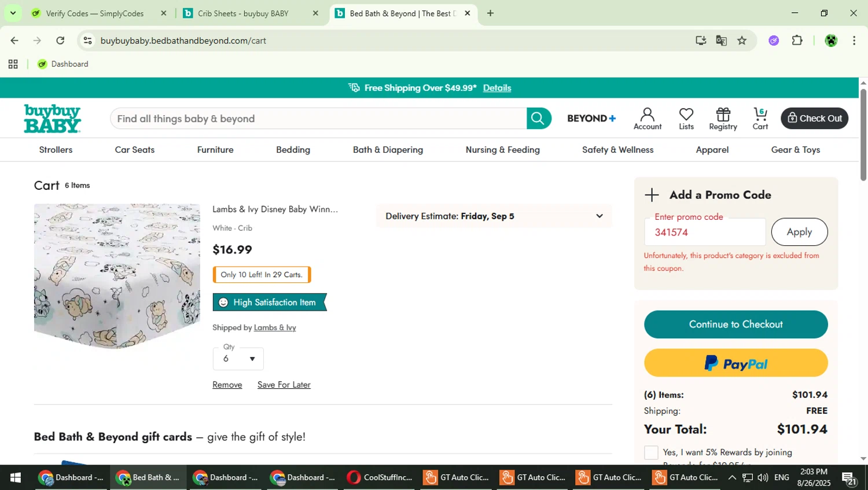
Task: Open the browser Extensions puzzle icon
Action: [797, 40]
